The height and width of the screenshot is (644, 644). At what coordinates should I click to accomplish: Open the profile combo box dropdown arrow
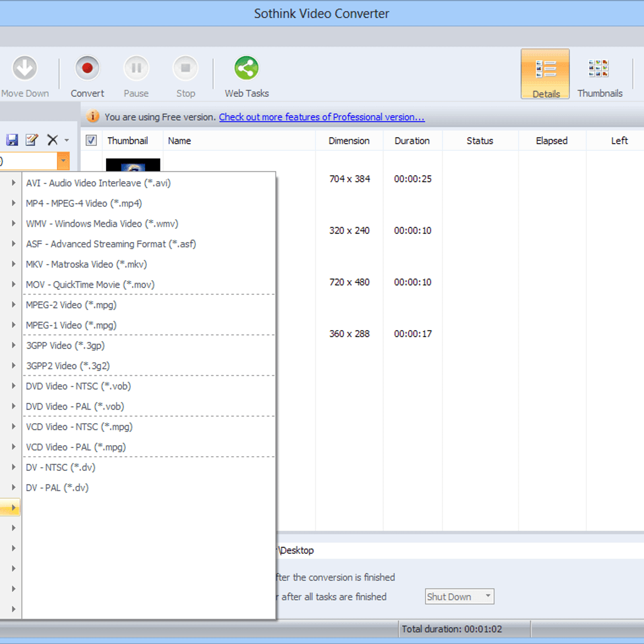coord(63,161)
